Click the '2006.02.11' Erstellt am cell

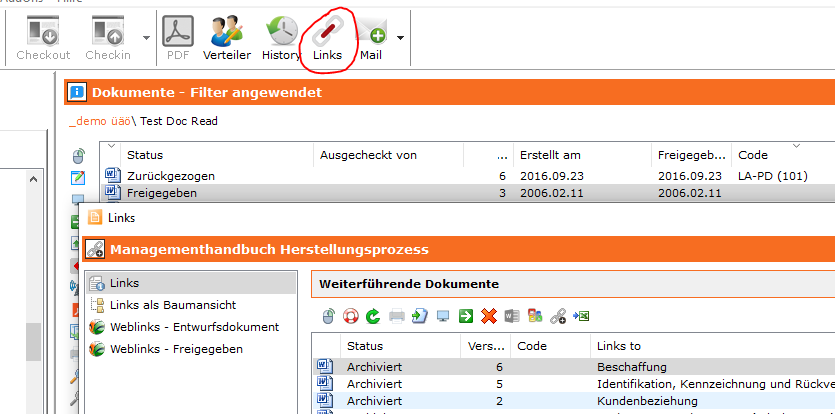(x=552, y=193)
